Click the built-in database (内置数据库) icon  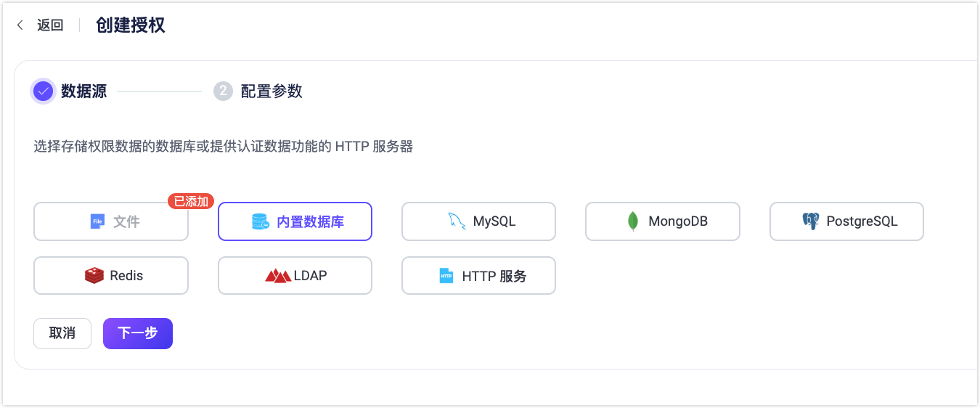[x=261, y=221]
